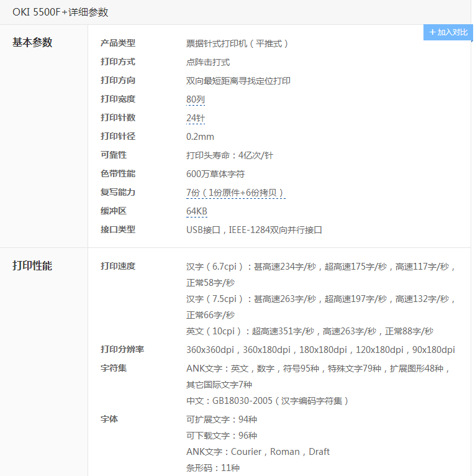The width and height of the screenshot is (475, 476).
Task: Open the 64KB buffer link
Action: tap(197, 211)
